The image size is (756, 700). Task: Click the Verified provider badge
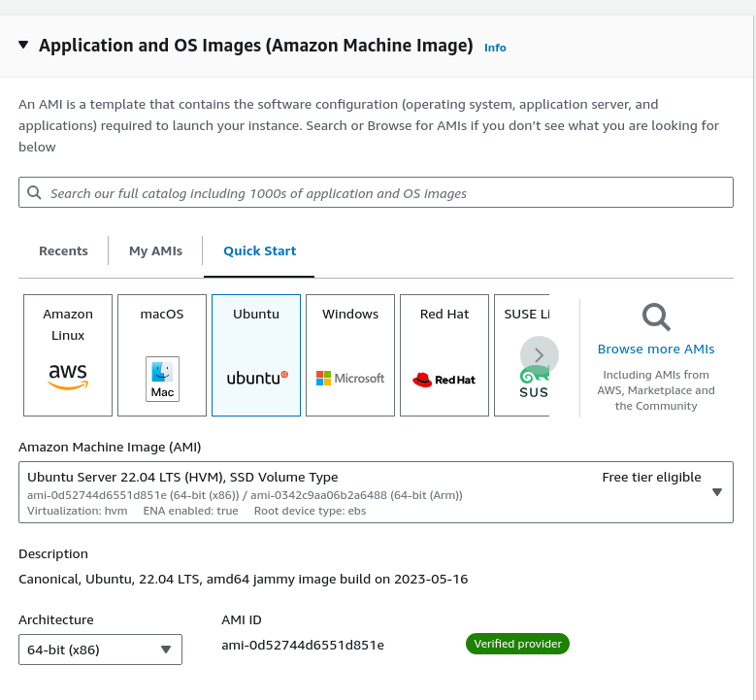click(x=517, y=644)
